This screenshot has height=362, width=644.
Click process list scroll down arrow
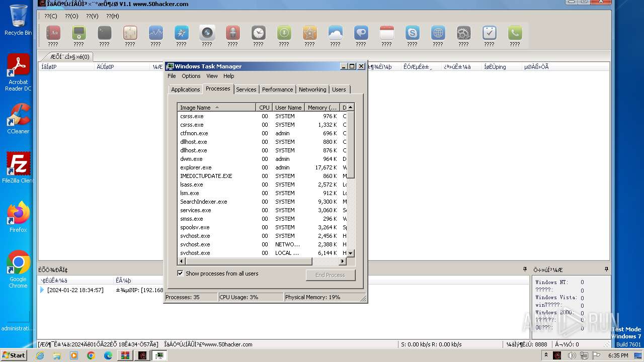point(351,253)
